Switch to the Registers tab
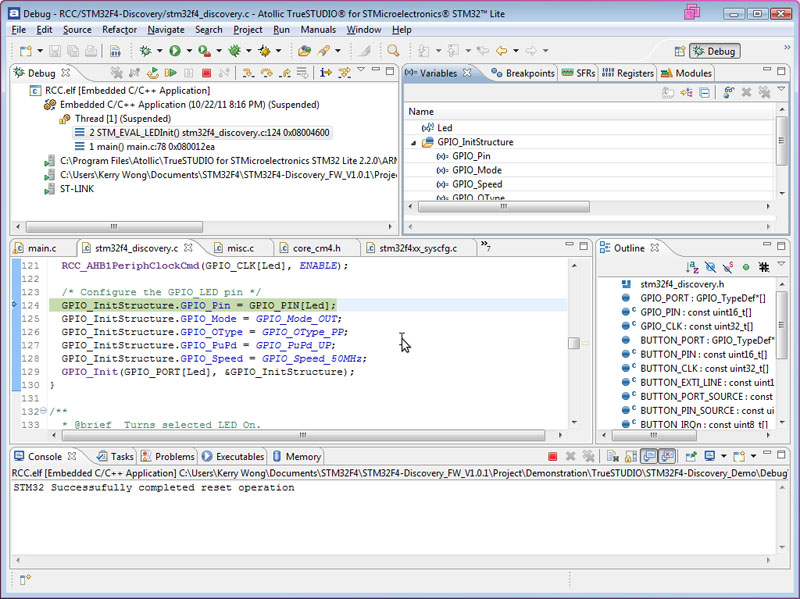 pyautogui.click(x=629, y=73)
